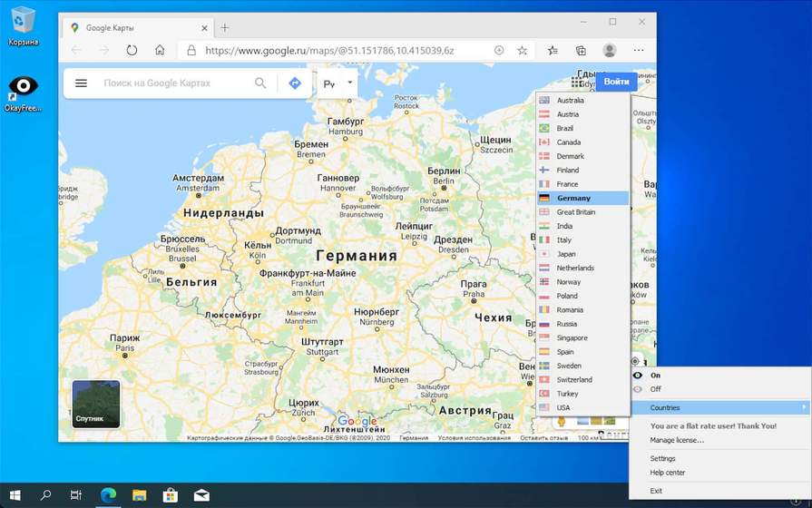Pick Great Britain from the list
The height and width of the screenshot is (508, 812).
[x=583, y=212]
